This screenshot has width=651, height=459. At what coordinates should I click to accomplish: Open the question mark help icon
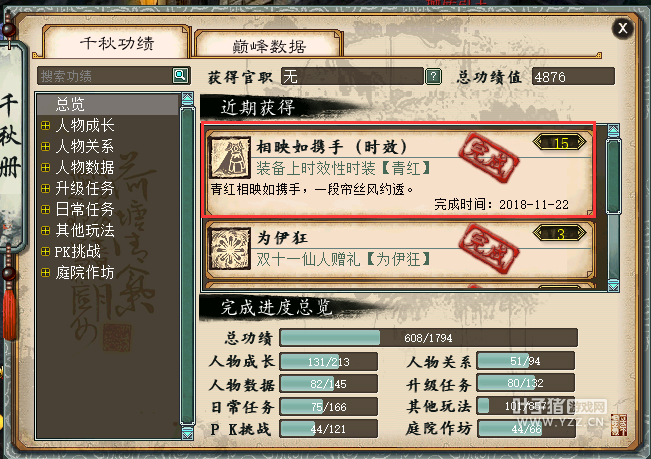click(433, 76)
